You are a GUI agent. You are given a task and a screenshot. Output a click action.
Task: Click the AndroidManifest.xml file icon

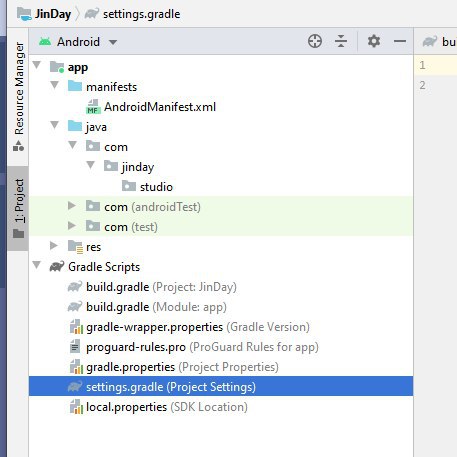[x=93, y=107]
